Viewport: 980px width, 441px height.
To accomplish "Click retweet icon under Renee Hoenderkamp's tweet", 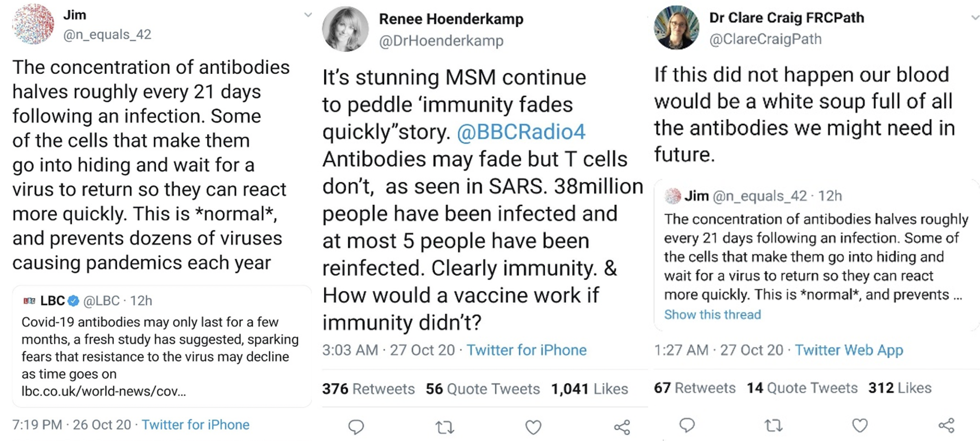I will [444, 427].
